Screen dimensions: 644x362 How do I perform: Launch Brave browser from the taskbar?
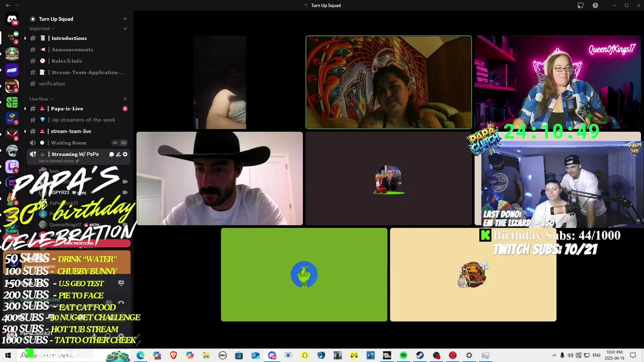tap(174, 355)
